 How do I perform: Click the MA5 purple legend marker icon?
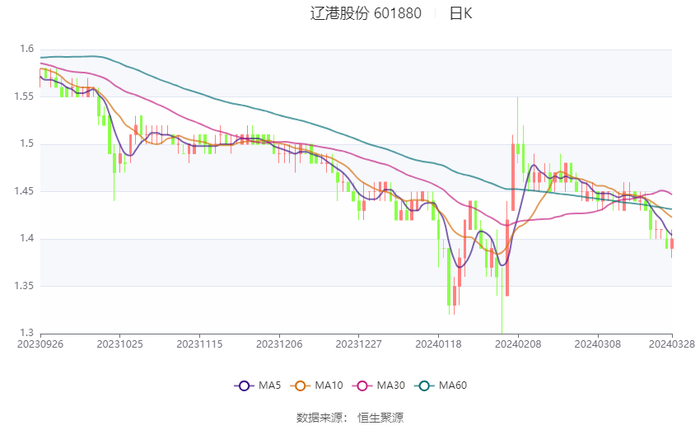pos(243,386)
